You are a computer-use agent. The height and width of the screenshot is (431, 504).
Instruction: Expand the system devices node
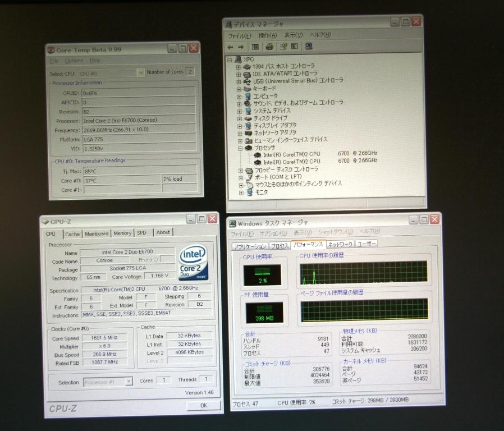pos(239,112)
